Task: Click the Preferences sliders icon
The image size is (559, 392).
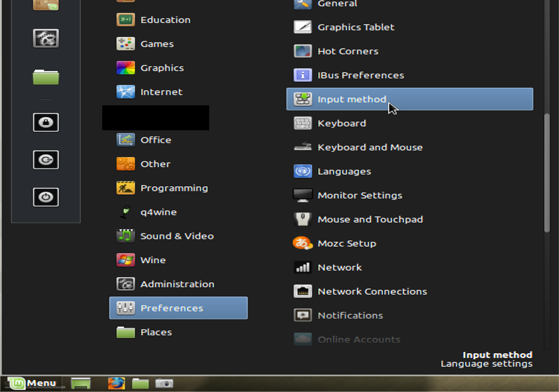Action: click(x=126, y=308)
